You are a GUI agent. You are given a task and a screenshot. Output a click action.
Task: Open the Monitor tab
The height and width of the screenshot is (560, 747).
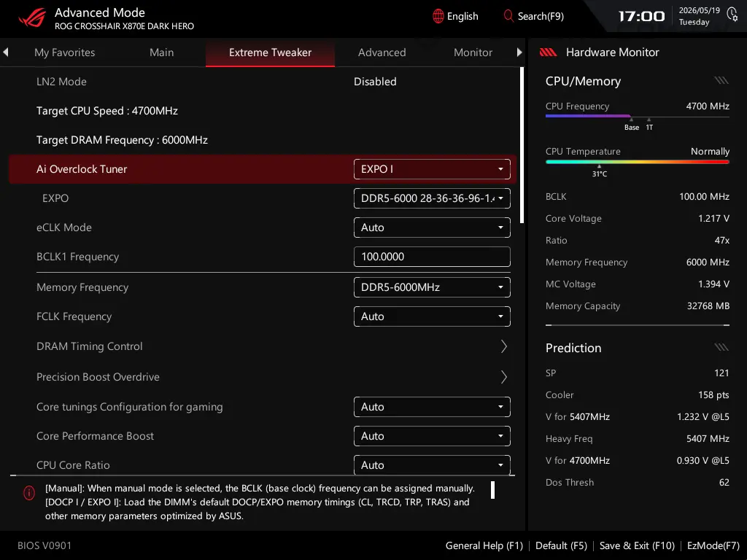pos(473,52)
